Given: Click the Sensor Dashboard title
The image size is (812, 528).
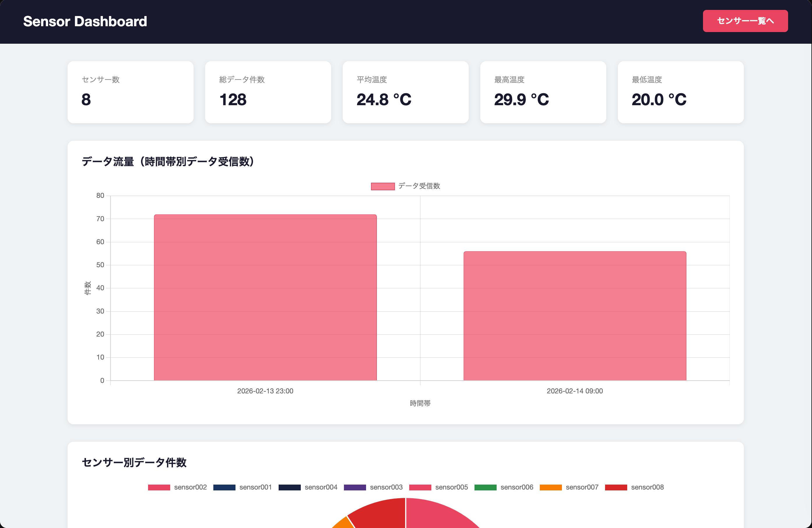Looking at the screenshot, I should point(85,22).
